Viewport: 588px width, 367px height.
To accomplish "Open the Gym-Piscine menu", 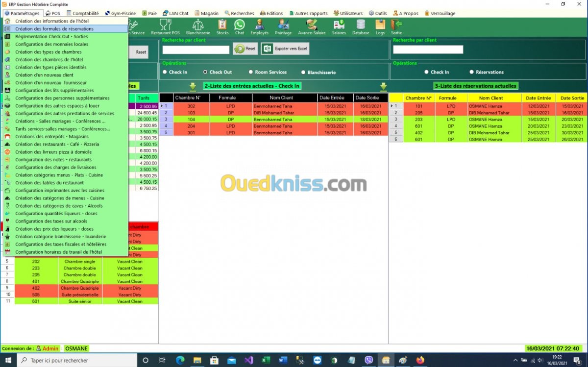I will tap(121, 13).
